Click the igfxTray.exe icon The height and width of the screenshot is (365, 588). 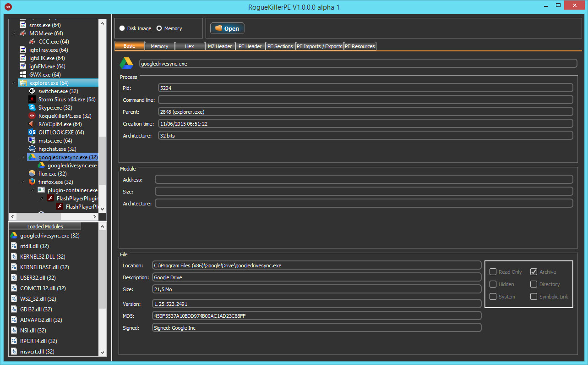[23, 50]
